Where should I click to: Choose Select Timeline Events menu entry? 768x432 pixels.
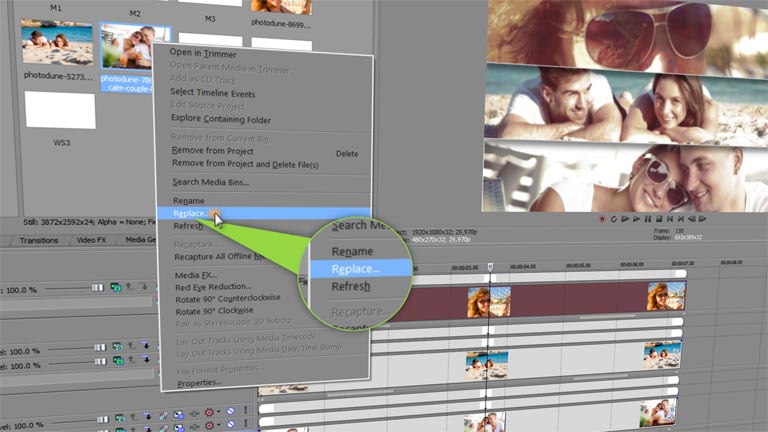(x=213, y=93)
